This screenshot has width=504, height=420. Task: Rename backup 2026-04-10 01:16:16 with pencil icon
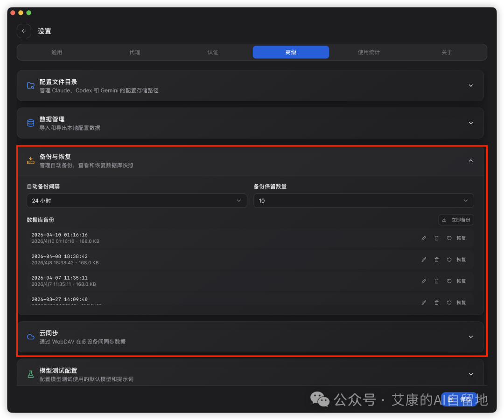click(424, 238)
